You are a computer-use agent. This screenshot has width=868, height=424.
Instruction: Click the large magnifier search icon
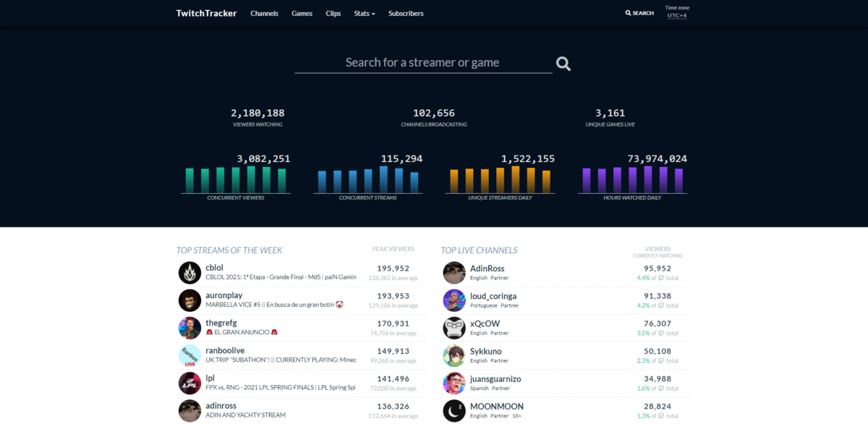563,64
